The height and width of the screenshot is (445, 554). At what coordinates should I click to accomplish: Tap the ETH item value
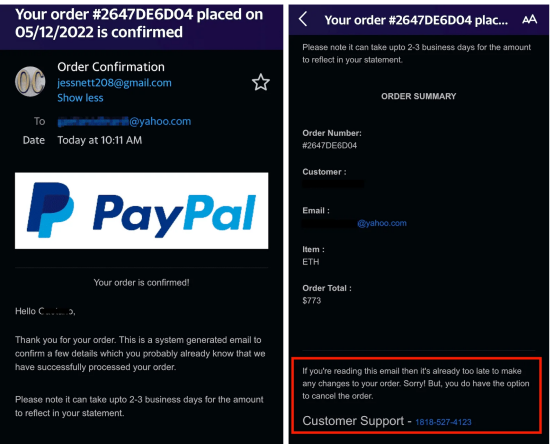tap(311, 262)
